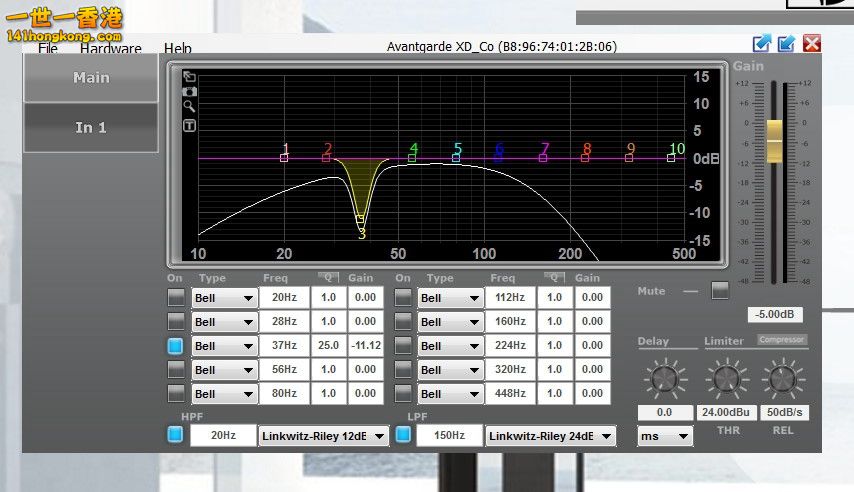This screenshot has width=854, height=492.
Task: Open the delay unit ms dropdown
Action: 665,436
